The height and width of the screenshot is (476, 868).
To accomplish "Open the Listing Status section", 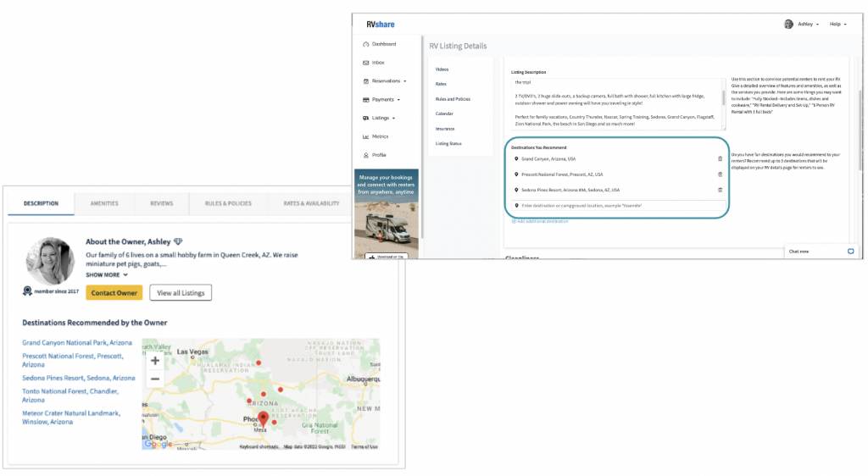I will pos(448,144).
